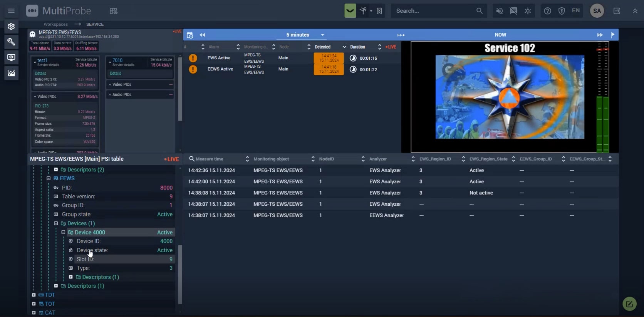This screenshot has height=317, width=644.
Task: Collapse the Devices (1) tree node
Action: (x=56, y=223)
